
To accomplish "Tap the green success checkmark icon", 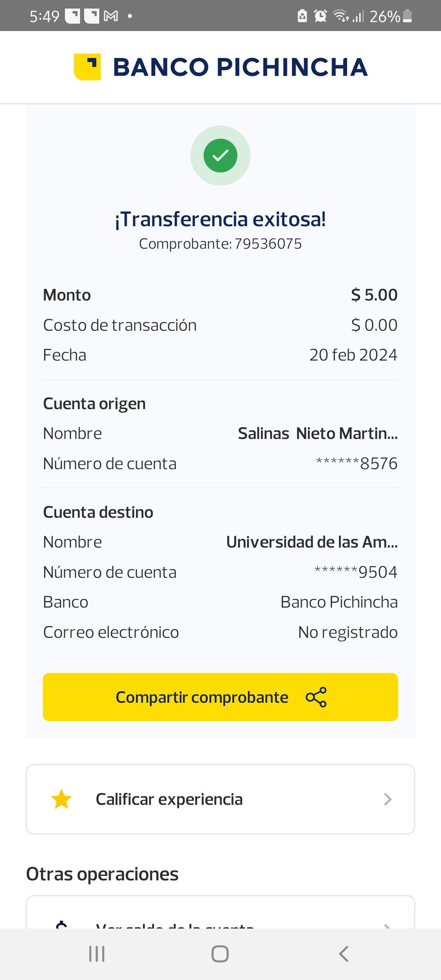I will coord(220,156).
